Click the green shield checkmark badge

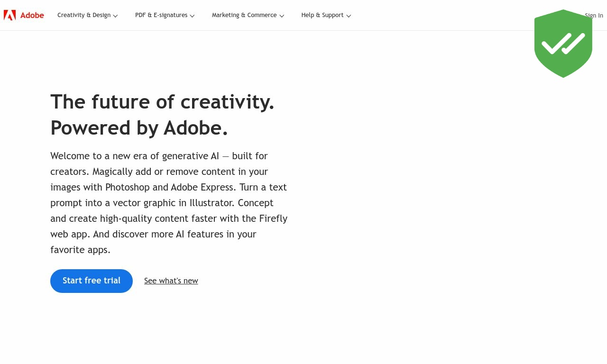click(563, 44)
